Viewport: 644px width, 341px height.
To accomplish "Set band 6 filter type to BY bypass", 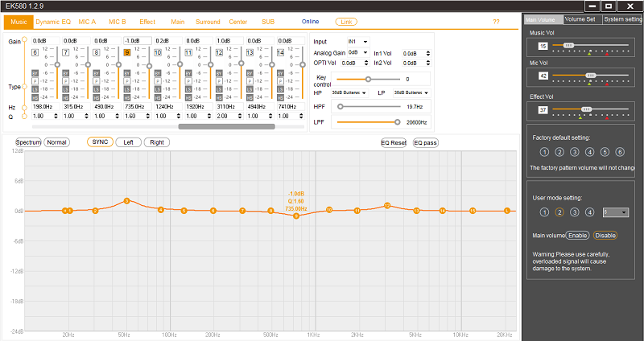I will (x=35, y=73).
